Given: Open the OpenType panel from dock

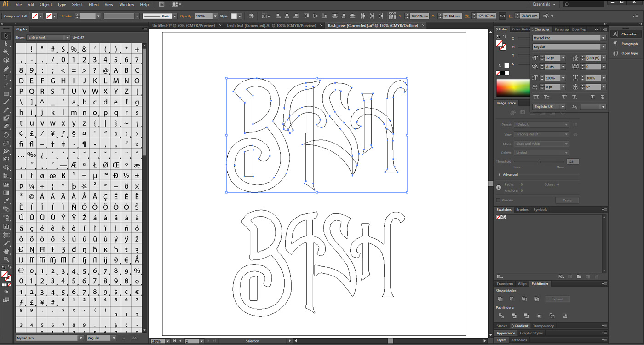Looking at the screenshot, I should pos(627,53).
